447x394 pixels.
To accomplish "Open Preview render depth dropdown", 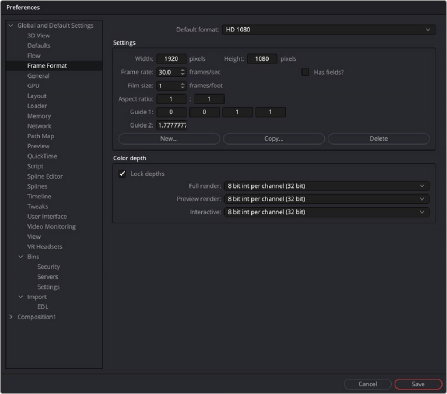I will point(327,199).
